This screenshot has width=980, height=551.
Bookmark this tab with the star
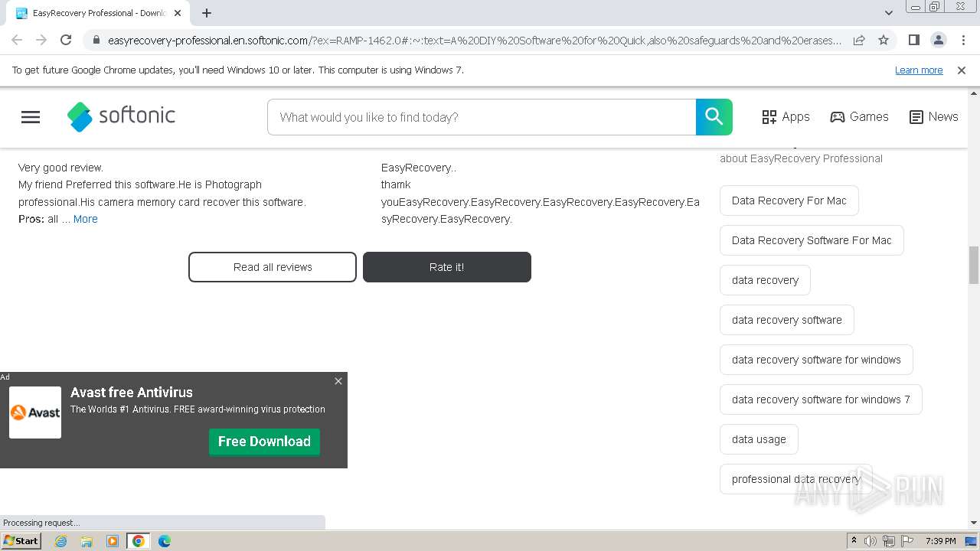coord(884,41)
